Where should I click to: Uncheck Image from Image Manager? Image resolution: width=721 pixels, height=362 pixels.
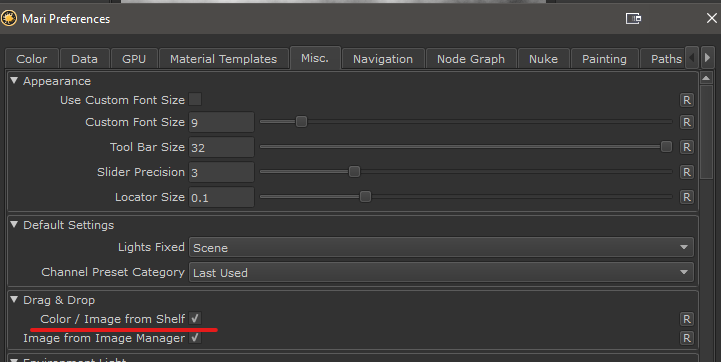[195, 338]
